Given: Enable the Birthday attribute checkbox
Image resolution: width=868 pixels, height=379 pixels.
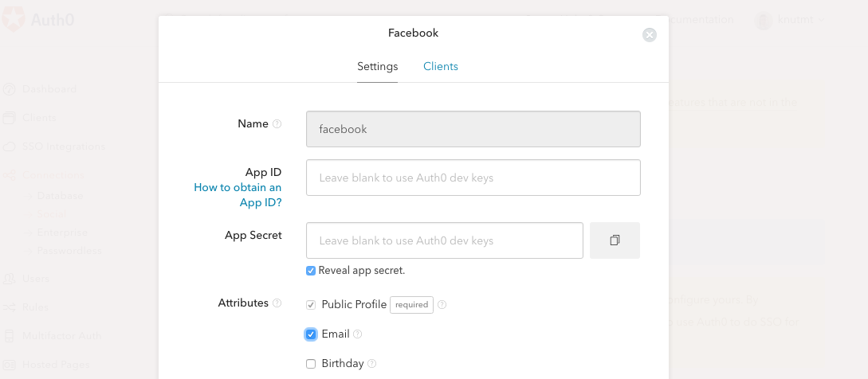Looking at the screenshot, I should click(311, 364).
